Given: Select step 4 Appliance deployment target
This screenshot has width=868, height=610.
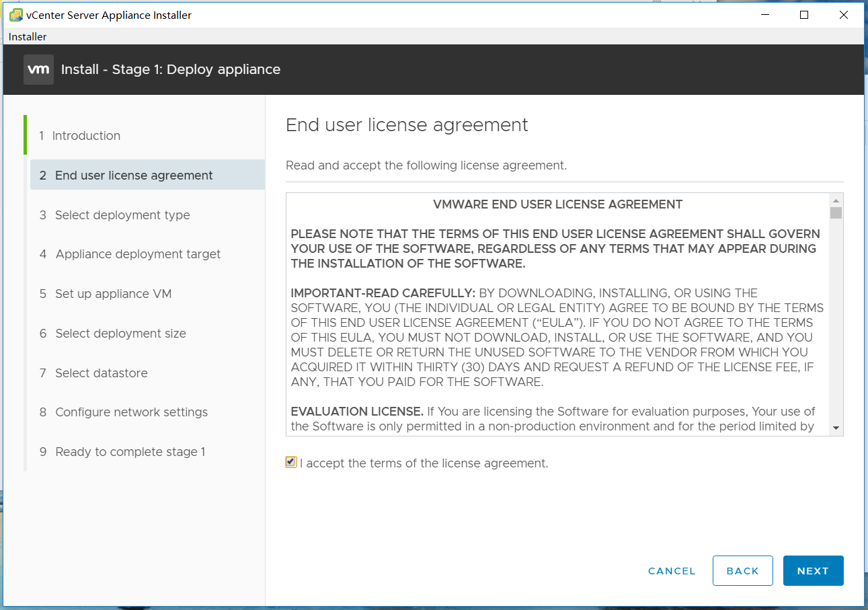Looking at the screenshot, I should tap(130, 254).
